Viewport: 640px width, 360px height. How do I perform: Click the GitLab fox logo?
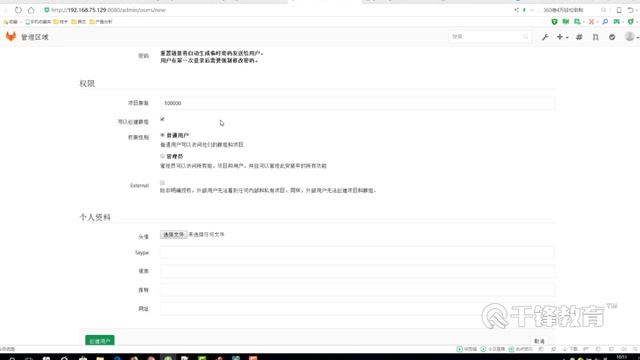tap(11, 37)
